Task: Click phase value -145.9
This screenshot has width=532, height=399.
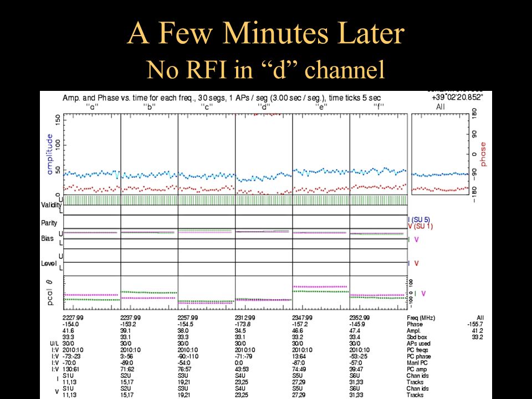Action: tap(357, 324)
